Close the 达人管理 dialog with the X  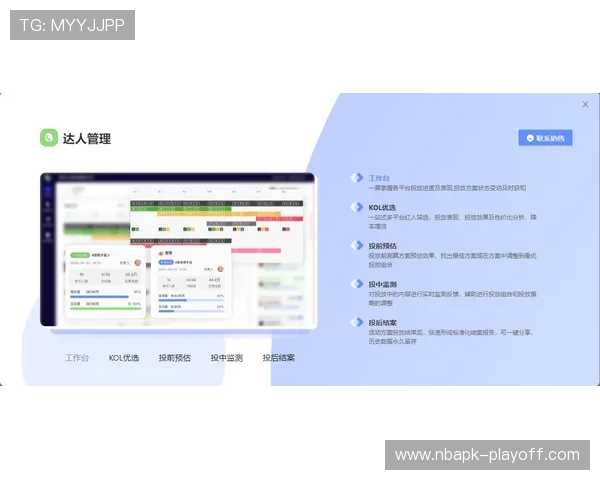[x=585, y=104]
